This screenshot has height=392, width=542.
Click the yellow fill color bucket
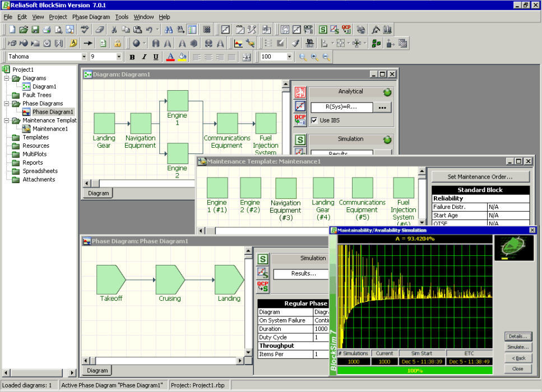pyautogui.click(x=182, y=57)
